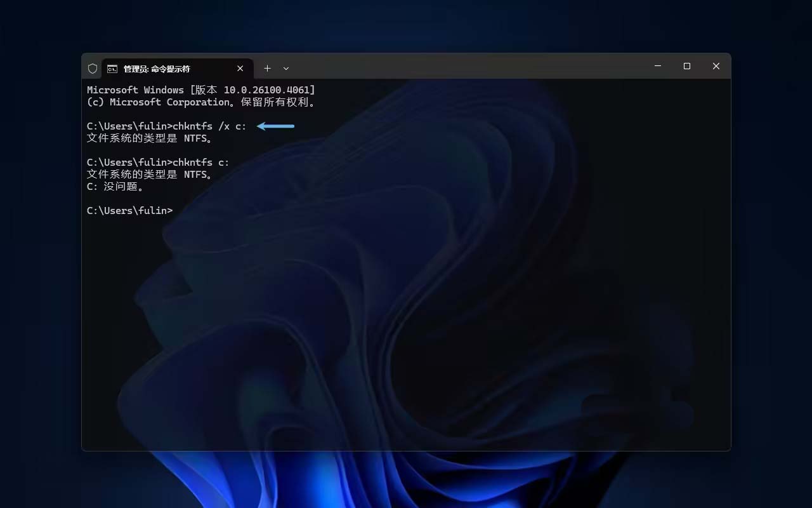Minimize the terminal window
This screenshot has width=812, height=508.
(658, 66)
